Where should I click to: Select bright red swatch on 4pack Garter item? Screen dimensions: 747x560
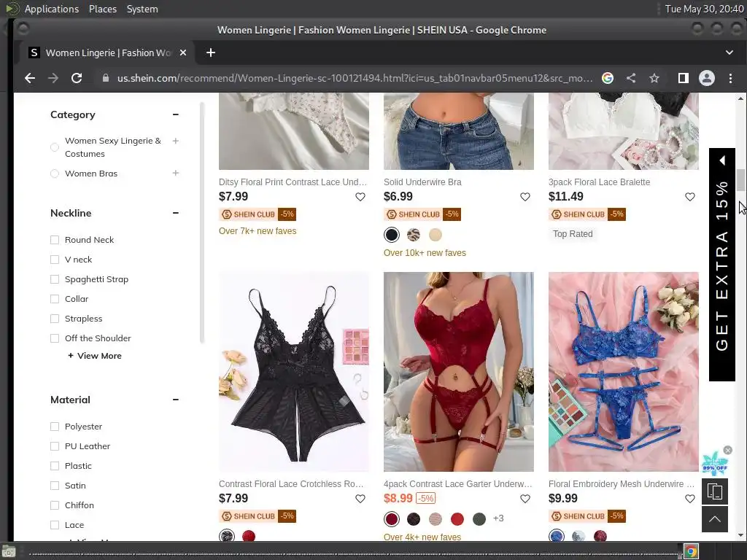coord(457,519)
